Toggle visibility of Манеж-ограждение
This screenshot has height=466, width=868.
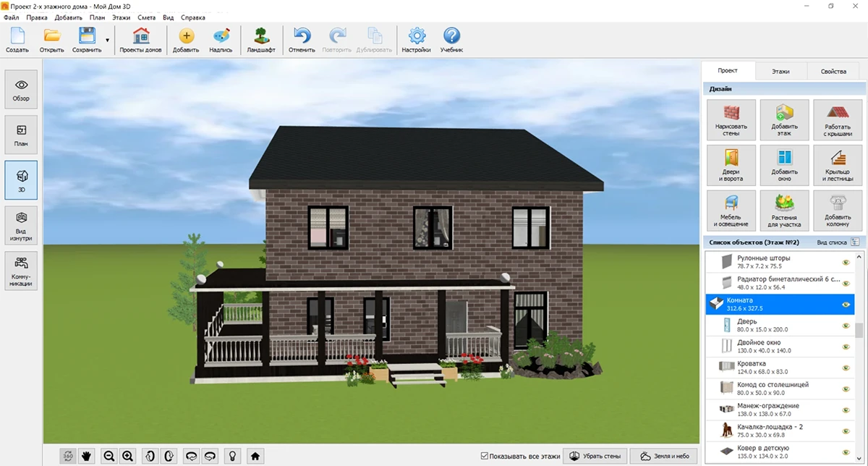click(845, 410)
